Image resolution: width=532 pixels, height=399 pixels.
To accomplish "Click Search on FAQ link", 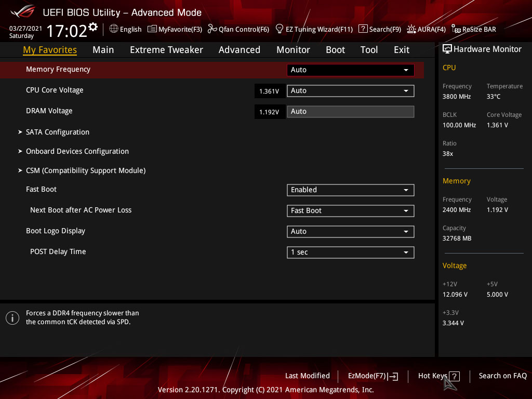I will click(502, 376).
